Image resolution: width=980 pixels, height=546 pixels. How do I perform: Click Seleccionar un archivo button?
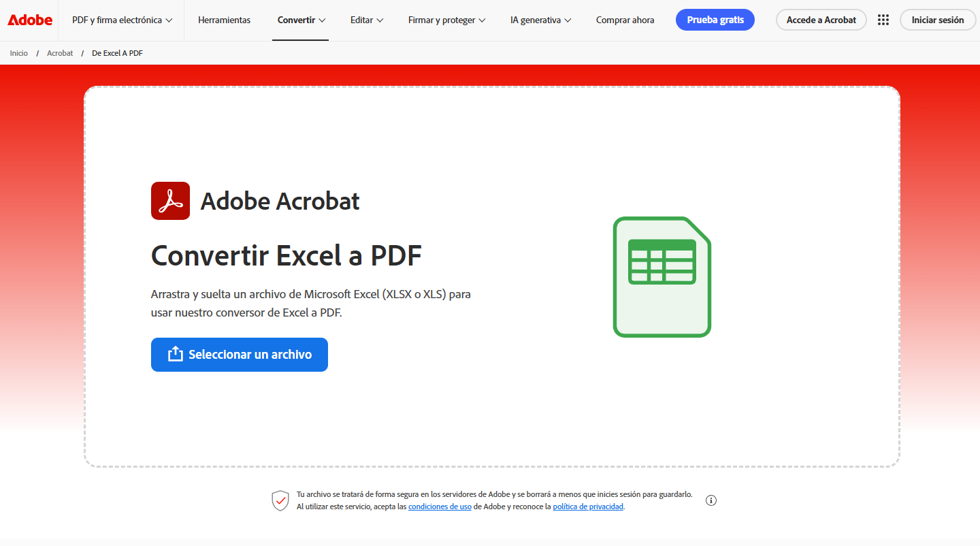click(x=240, y=355)
